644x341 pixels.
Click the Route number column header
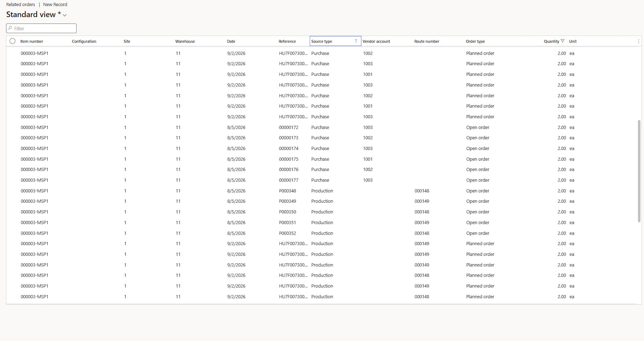pyautogui.click(x=427, y=41)
